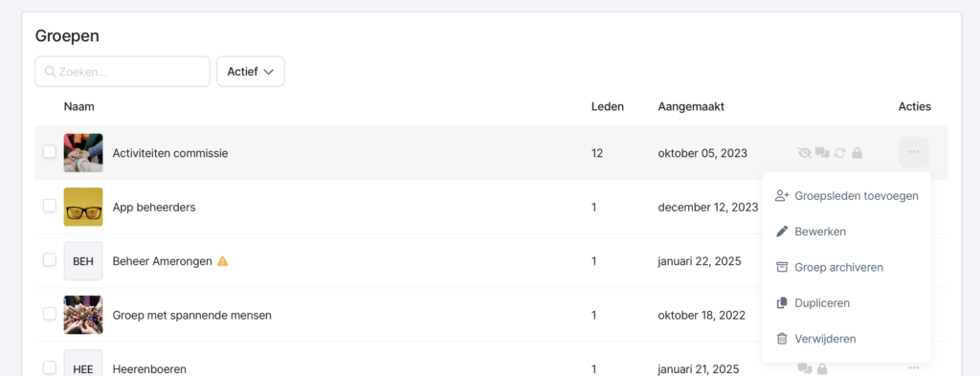980x376 pixels.
Task: Open the App beheerders glasses thumbnail
Action: click(x=83, y=207)
